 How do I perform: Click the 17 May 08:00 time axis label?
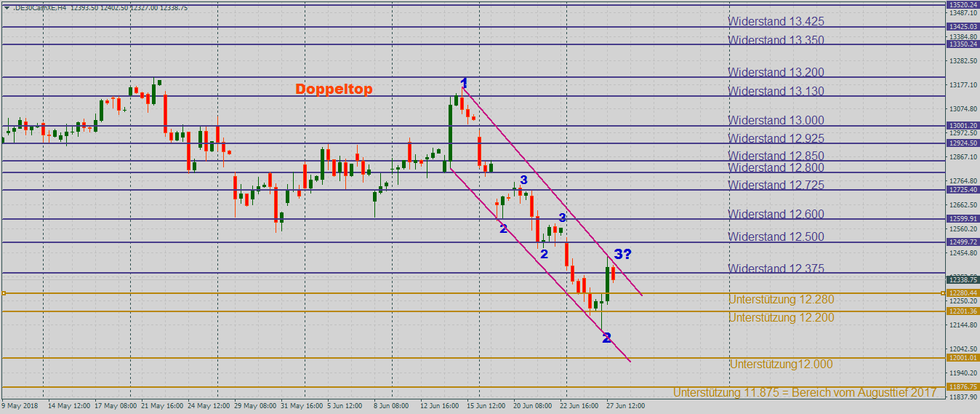tap(115, 406)
